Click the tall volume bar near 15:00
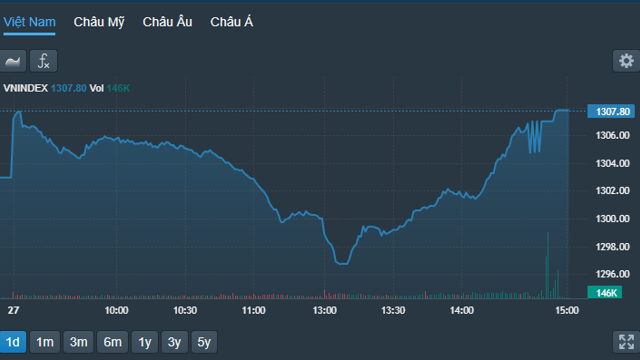Image resolution: width=640 pixels, height=360 pixels. [548, 265]
